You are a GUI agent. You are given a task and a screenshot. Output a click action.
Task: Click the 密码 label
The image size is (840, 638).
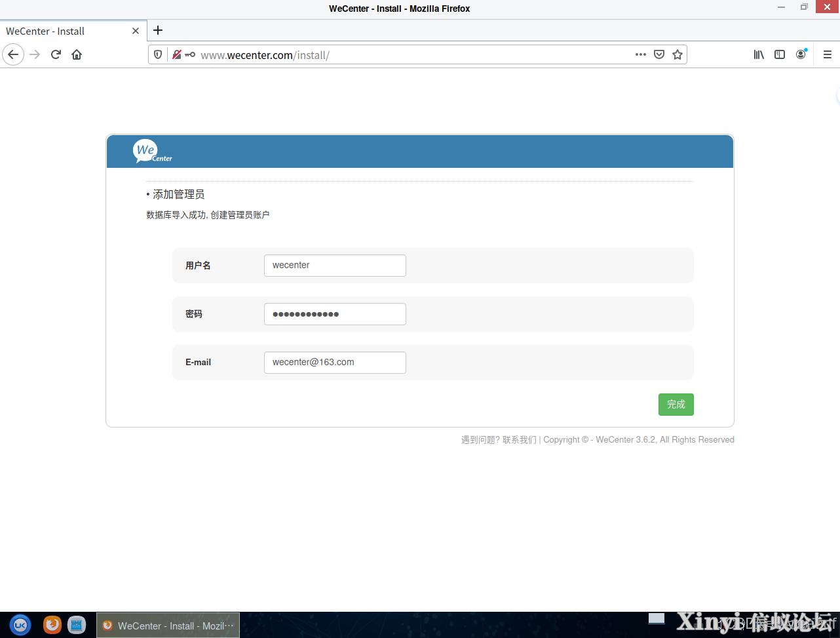click(194, 314)
